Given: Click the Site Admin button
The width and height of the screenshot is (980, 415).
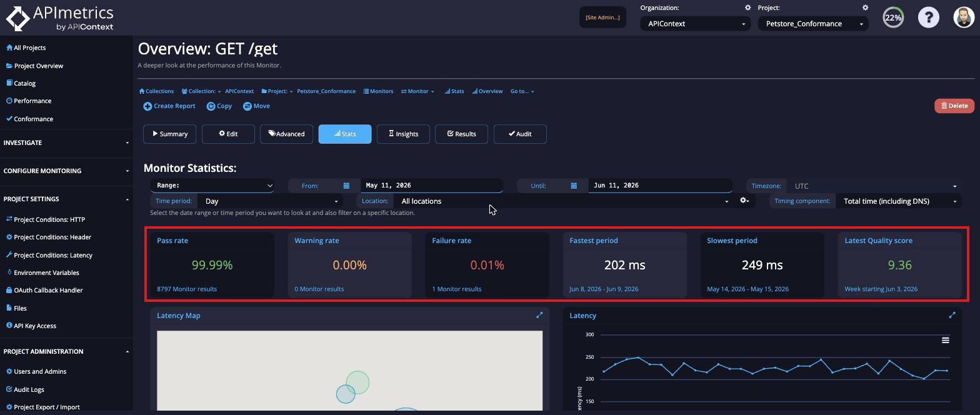Looking at the screenshot, I should tap(602, 17).
